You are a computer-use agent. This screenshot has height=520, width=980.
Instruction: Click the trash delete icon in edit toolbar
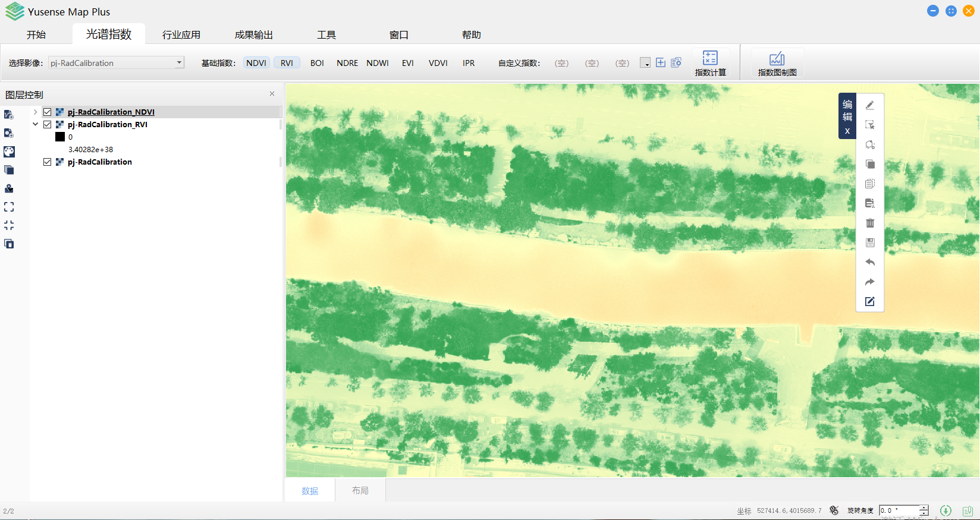869,223
